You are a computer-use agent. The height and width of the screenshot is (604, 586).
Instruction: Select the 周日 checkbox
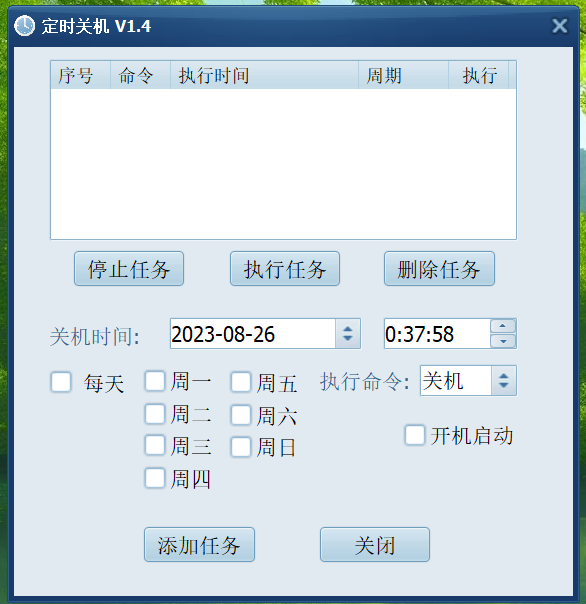(x=241, y=447)
